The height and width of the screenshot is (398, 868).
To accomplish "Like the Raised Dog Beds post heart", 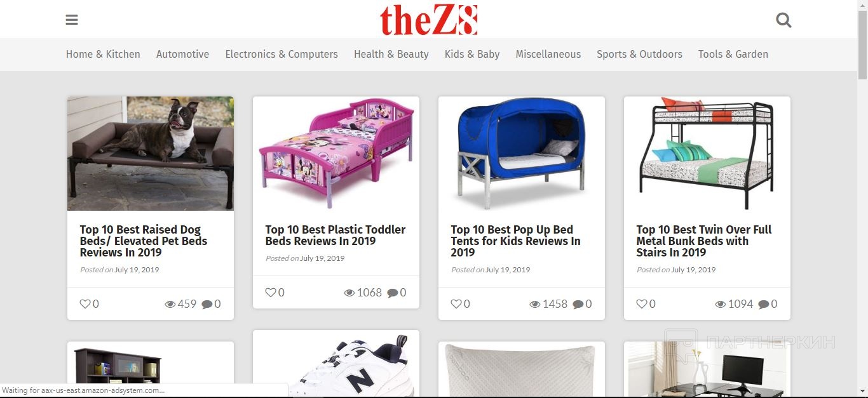I will [x=85, y=304].
